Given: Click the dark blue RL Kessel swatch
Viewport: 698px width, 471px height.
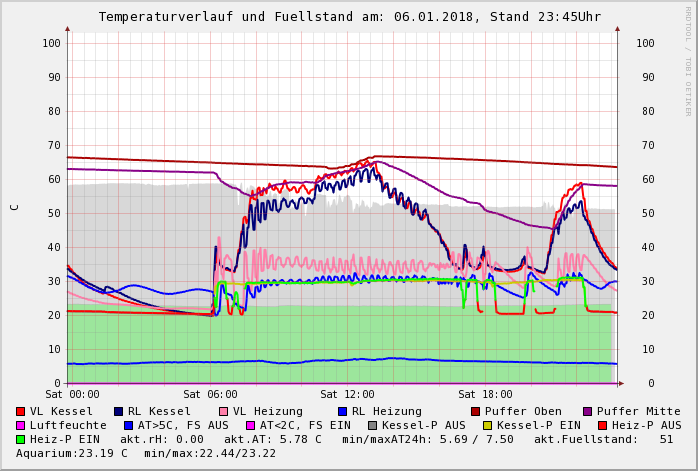Looking at the screenshot, I should 118,411.
